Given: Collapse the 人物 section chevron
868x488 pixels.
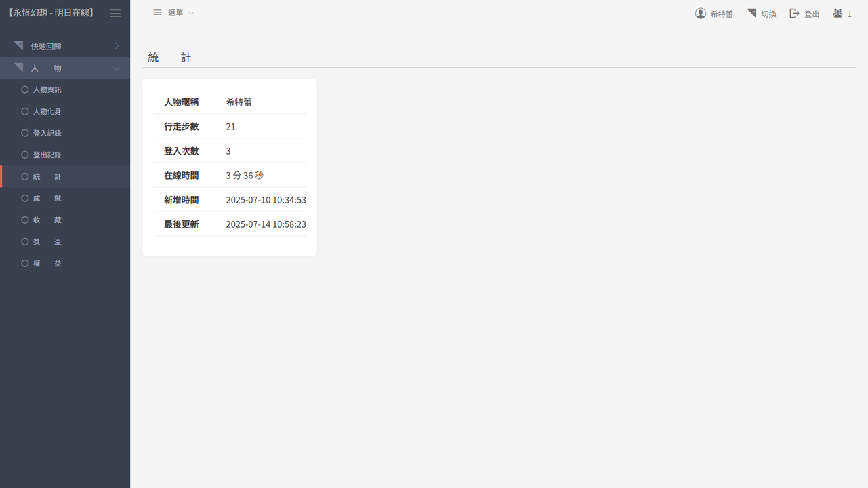Looking at the screenshot, I should [117, 68].
